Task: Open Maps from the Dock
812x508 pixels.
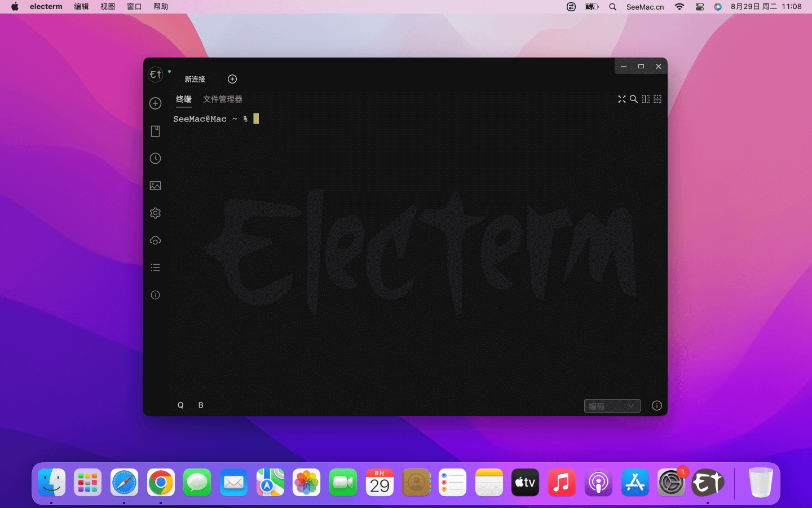Action: click(270, 483)
